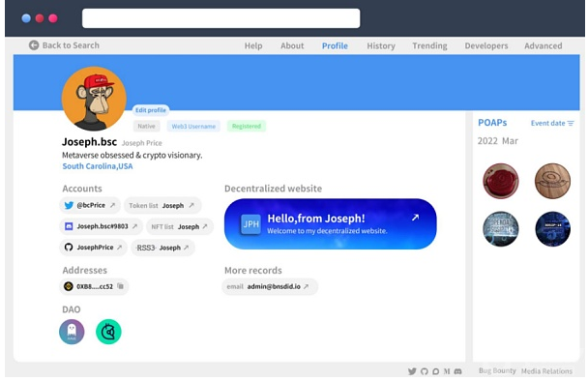Open the green DAO badge
Screen dimensions: 588x381
108,332
